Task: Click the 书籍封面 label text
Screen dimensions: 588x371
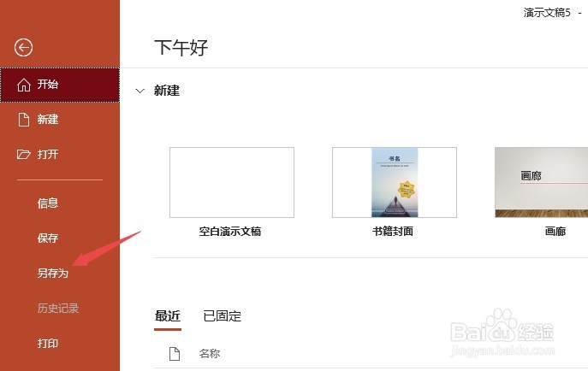Action: (x=393, y=232)
